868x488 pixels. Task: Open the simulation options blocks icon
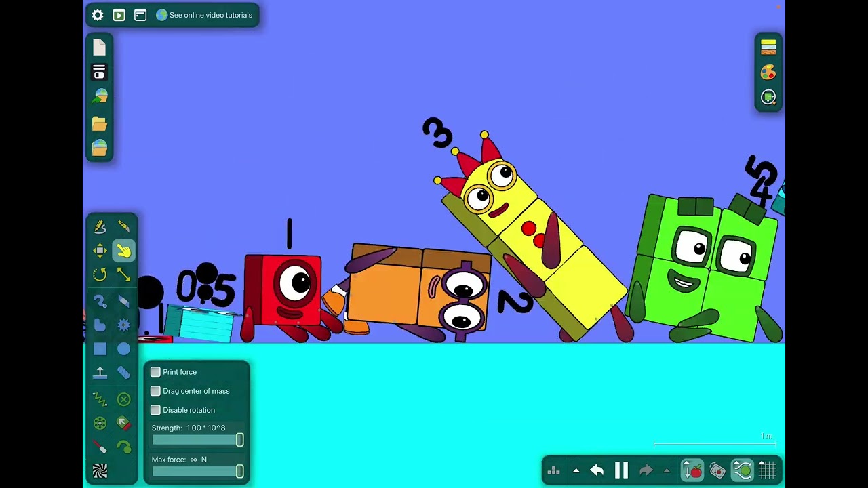pos(553,470)
